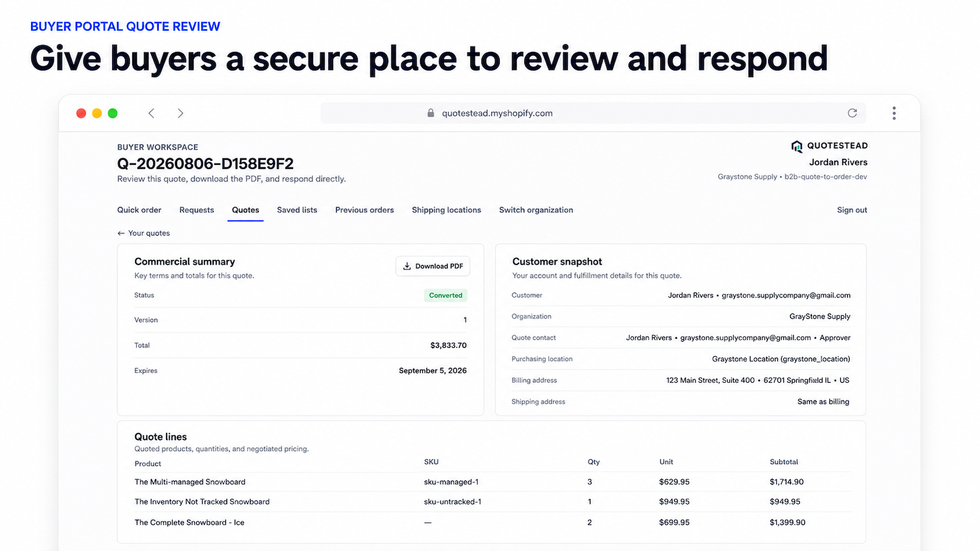Screen dimensions: 980x551
Task: Click the quote number Q-20260806-D158E9F2
Action: pyautogui.click(x=205, y=164)
